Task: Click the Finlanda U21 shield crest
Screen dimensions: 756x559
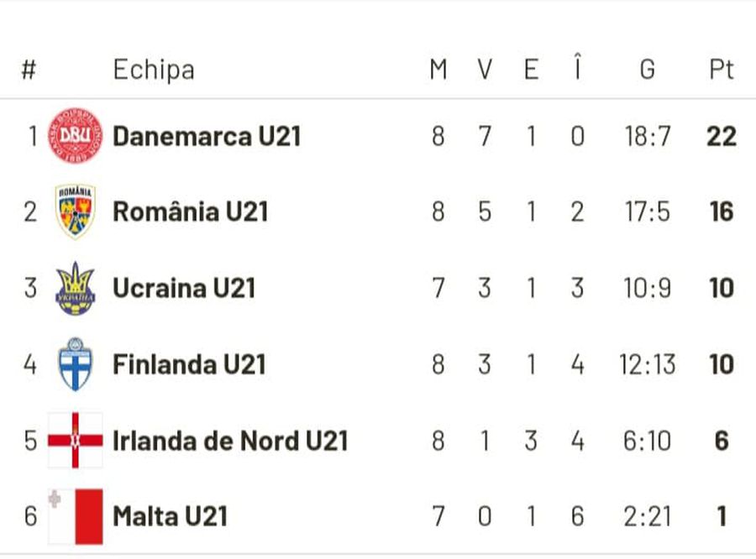Action: pos(76,364)
